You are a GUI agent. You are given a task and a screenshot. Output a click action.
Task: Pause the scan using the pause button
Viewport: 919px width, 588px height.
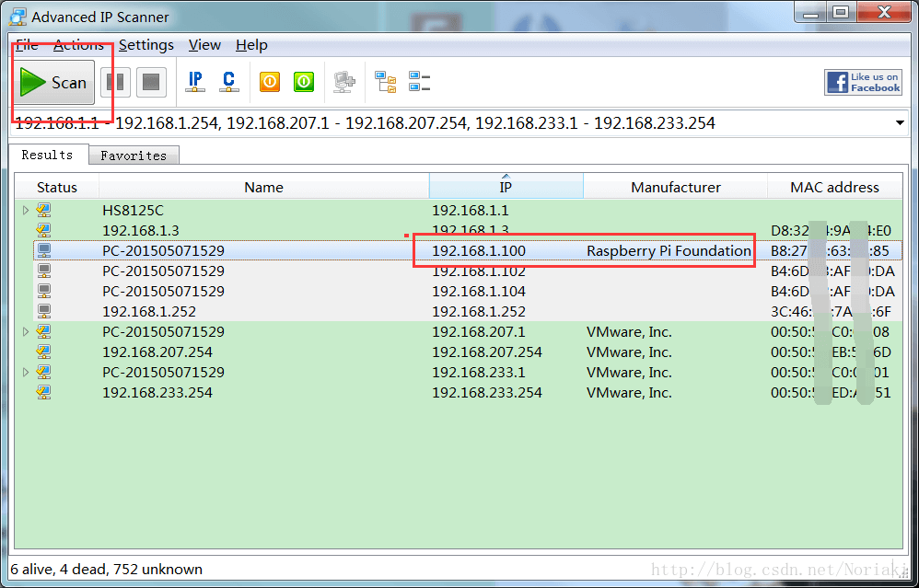115,82
